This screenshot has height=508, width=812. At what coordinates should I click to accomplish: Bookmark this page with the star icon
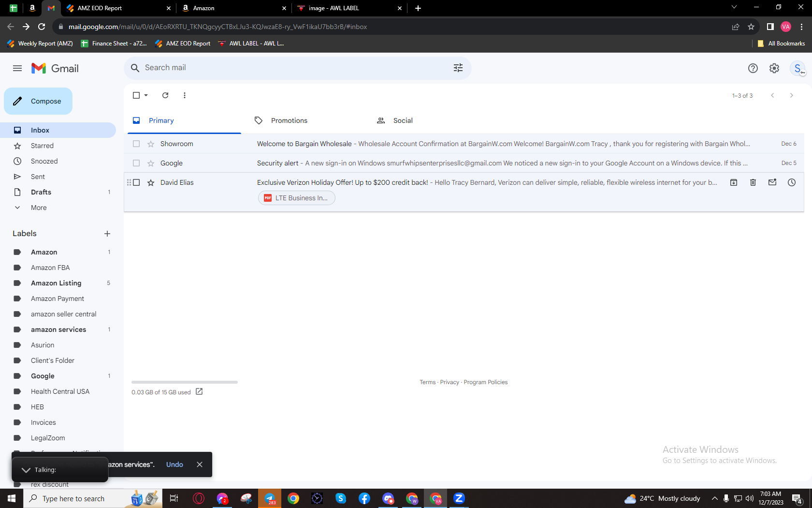751,27
